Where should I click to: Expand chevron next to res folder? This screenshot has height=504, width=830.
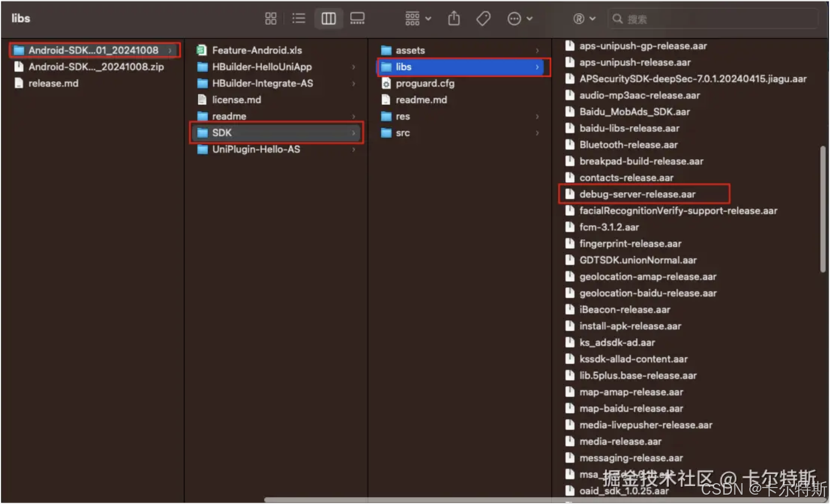537,116
